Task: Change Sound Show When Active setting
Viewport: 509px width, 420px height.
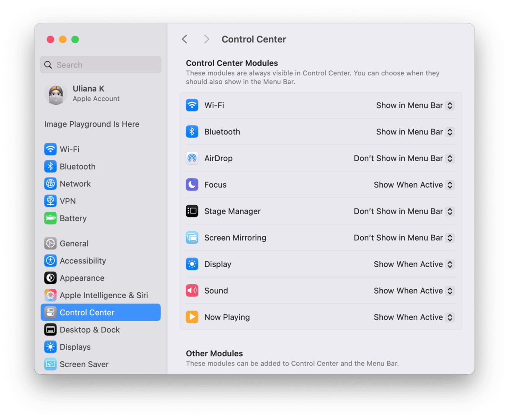Action: point(414,291)
